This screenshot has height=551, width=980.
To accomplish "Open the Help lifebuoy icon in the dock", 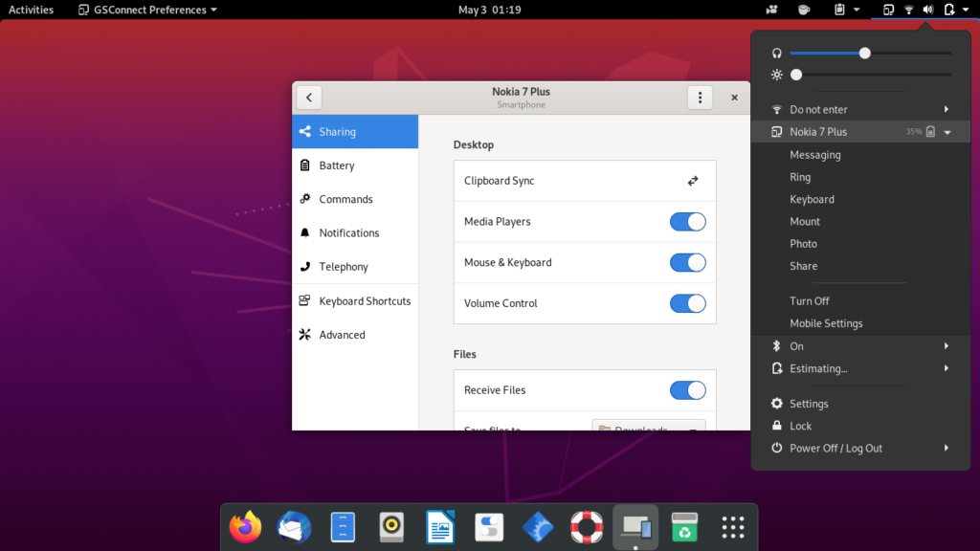I will 587,527.
